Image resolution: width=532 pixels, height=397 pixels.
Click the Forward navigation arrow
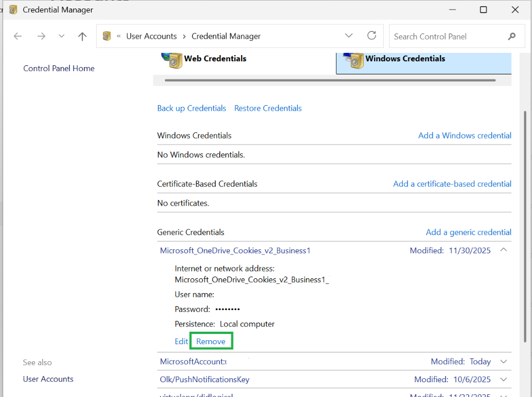[x=41, y=36]
